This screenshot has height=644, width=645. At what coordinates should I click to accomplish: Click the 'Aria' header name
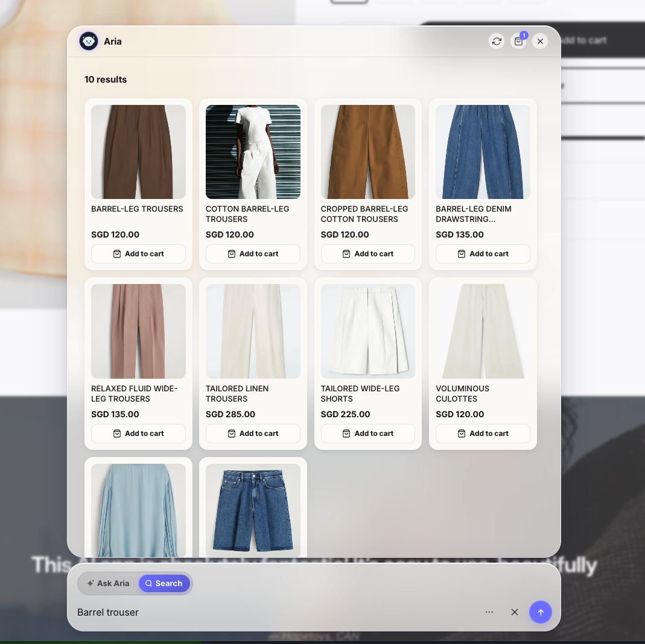pyautogui.click(x=113, y=42)
